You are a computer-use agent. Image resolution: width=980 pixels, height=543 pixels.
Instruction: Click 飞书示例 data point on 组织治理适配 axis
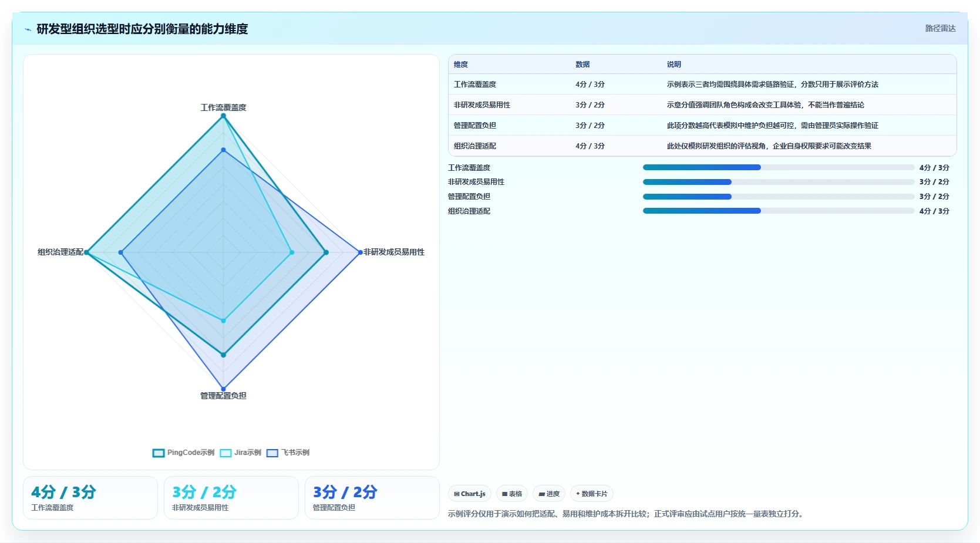pyautogui.click(x=120, y=252)
